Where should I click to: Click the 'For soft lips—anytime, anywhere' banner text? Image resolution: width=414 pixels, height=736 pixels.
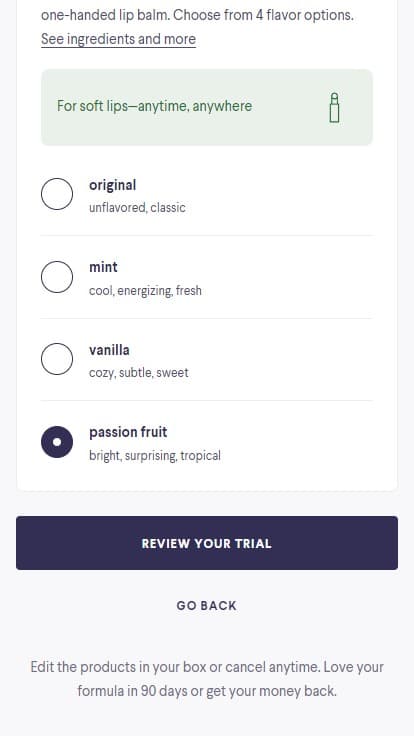[154, 106]
